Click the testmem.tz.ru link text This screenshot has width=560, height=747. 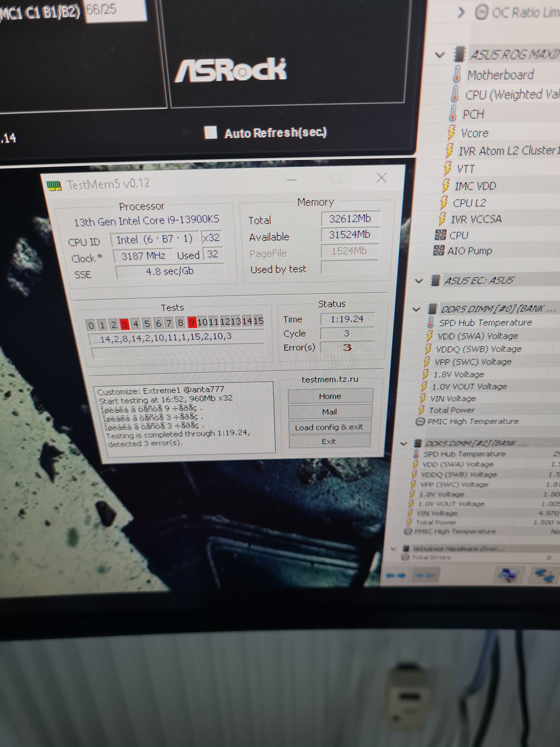click(330, 379)
